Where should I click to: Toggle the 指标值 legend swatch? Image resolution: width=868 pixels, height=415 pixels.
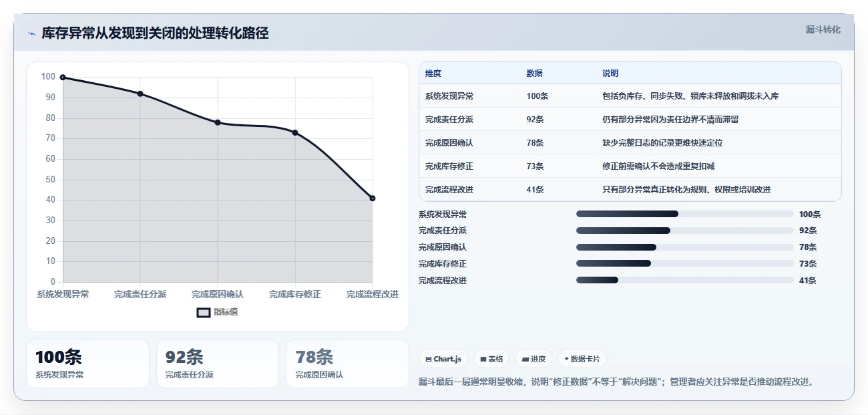pos(204,313)
